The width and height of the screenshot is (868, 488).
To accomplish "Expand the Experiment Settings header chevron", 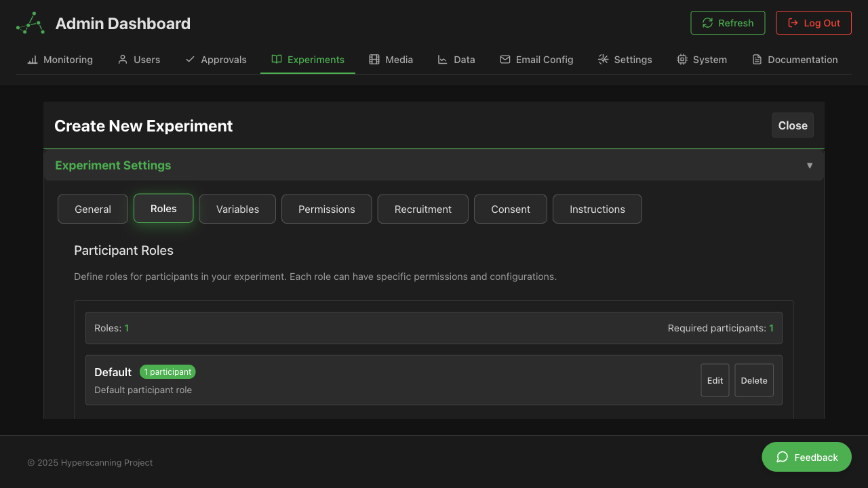I will (x=809, y=165).
